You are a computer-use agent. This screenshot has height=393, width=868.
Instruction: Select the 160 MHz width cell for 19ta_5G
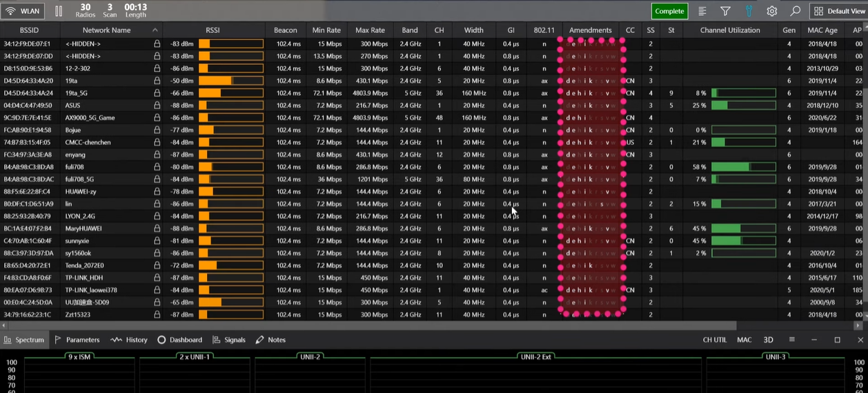[474, 93]
